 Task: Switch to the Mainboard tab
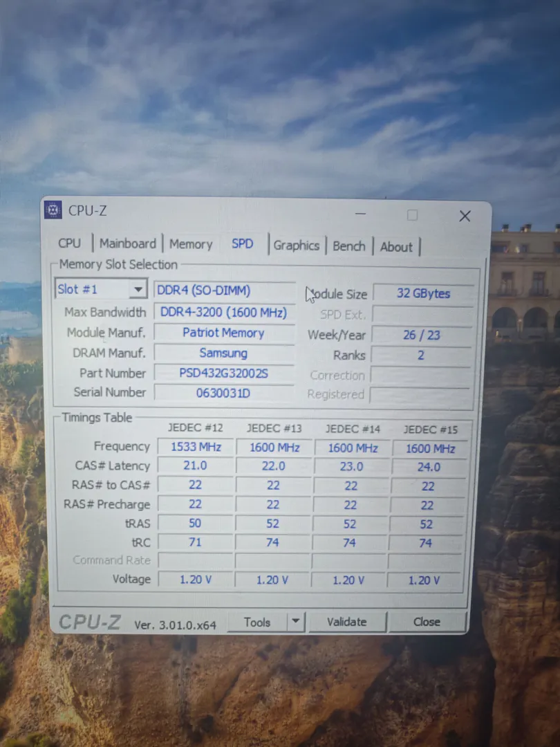(x=128, y=243)
